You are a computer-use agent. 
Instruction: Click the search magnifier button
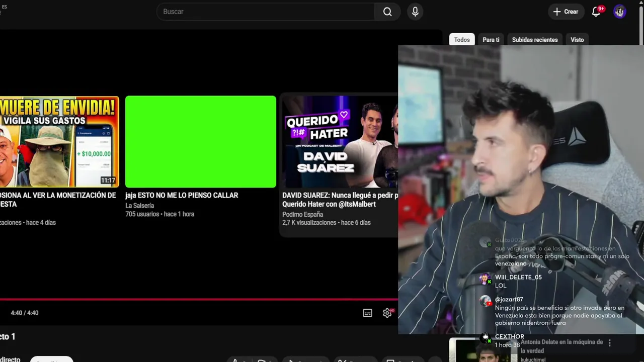pyautogui.click(x=387, y=12)
